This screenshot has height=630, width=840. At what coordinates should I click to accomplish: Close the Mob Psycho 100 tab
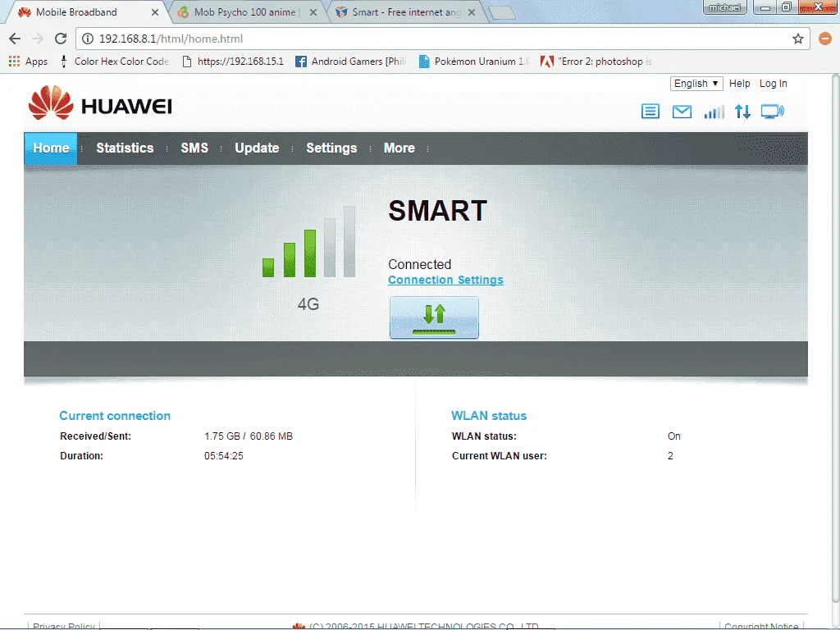pos(313,12)
